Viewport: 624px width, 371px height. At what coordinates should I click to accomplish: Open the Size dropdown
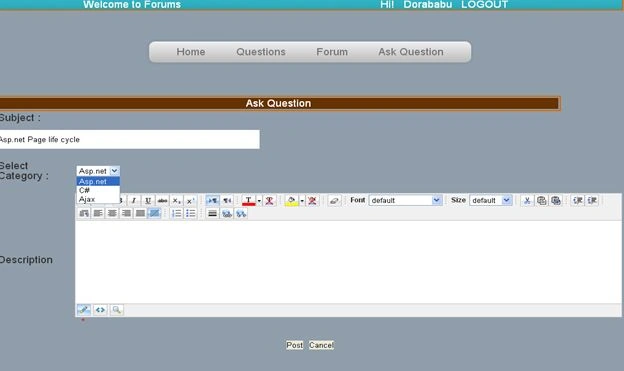tap(490, 200)
